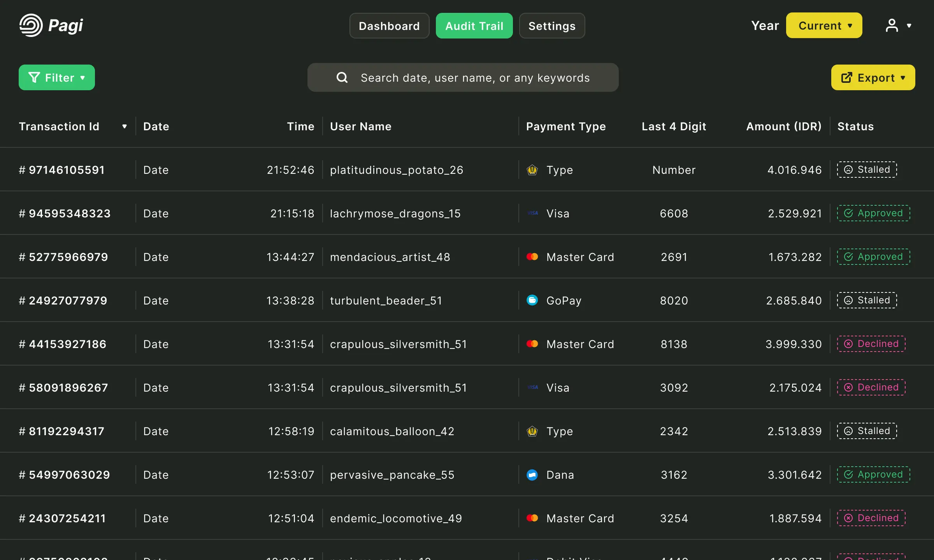934x560 pixels.
Task: Click transaction ID # 97146105591
Action: click(62, 170)
